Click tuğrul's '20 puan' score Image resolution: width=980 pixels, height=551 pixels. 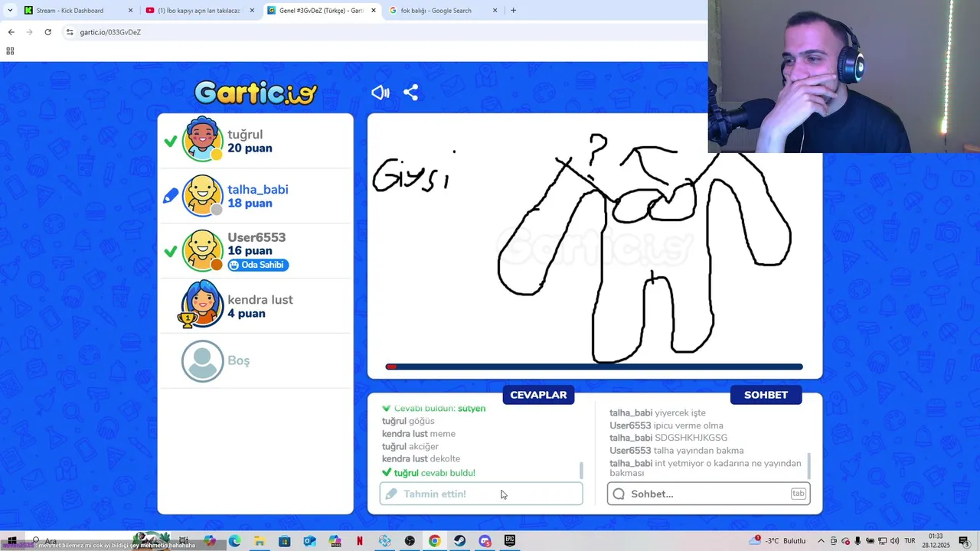250,148
